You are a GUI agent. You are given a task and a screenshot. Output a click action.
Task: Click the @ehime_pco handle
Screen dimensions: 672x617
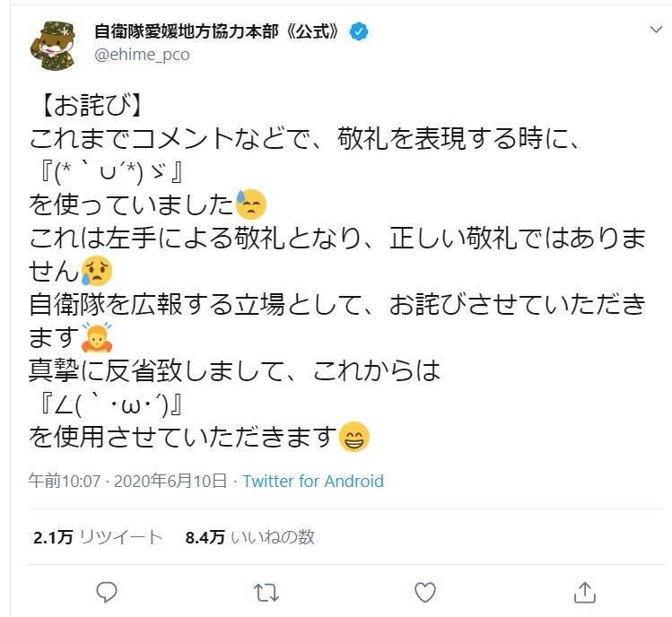click(x=142, y=55)
